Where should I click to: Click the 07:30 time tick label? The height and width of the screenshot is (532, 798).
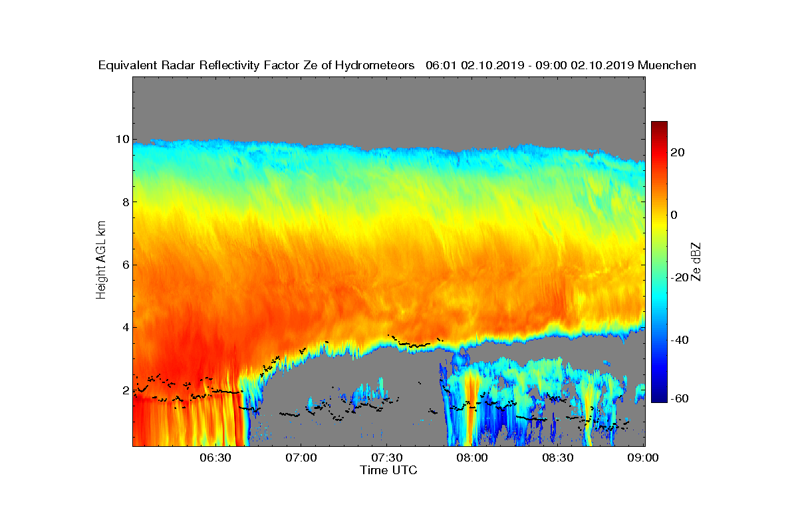click(x=388, y=458)
